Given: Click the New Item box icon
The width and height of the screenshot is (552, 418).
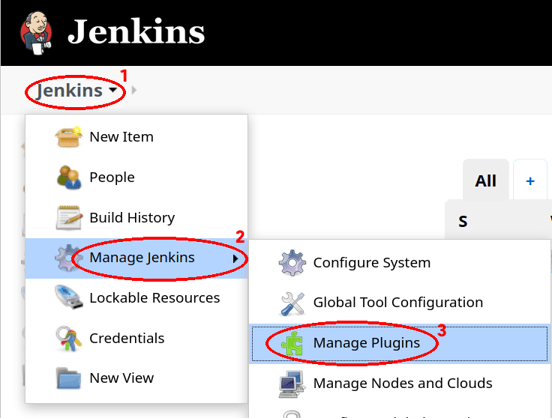Looking at the screenshot, I should (x=69, y=137).
